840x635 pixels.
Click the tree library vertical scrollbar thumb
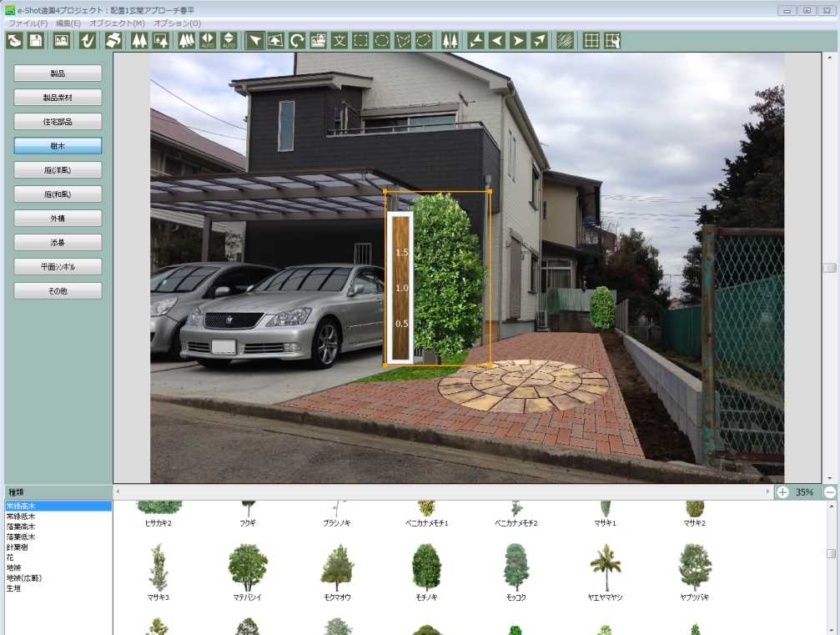click(831, 553)
